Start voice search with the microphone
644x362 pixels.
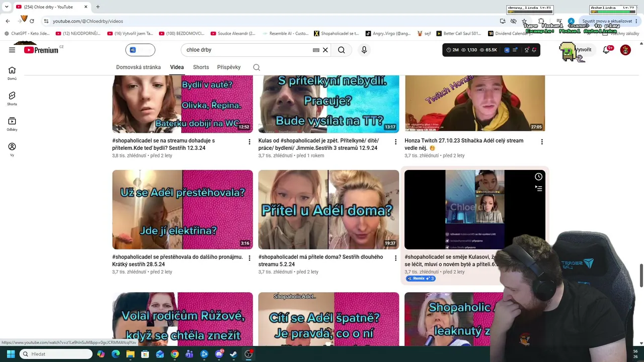(364, 50)
